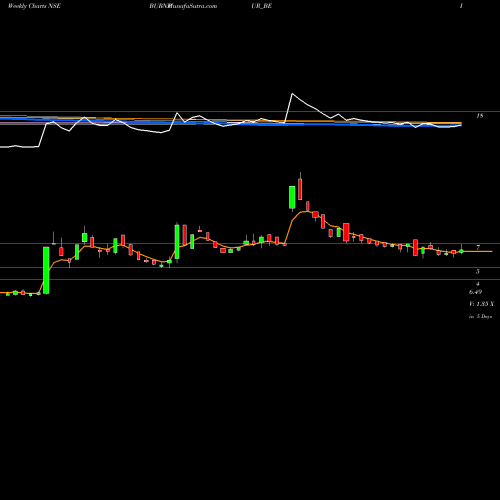Image resolution: width=500 pixels, height=500 pixels.
Task: Click the "6.49" last price value
Action: pos(475,292)
